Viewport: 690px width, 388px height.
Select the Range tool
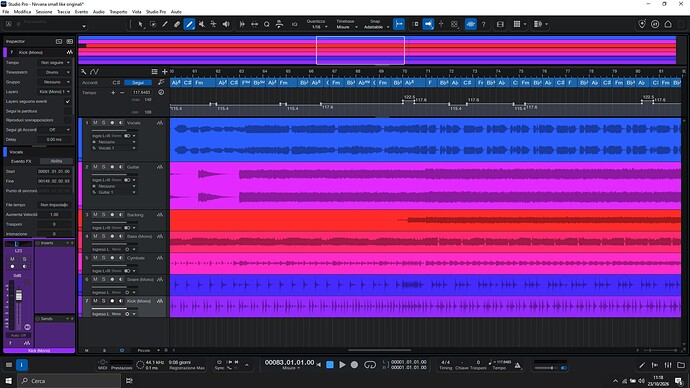coord(153,24)
